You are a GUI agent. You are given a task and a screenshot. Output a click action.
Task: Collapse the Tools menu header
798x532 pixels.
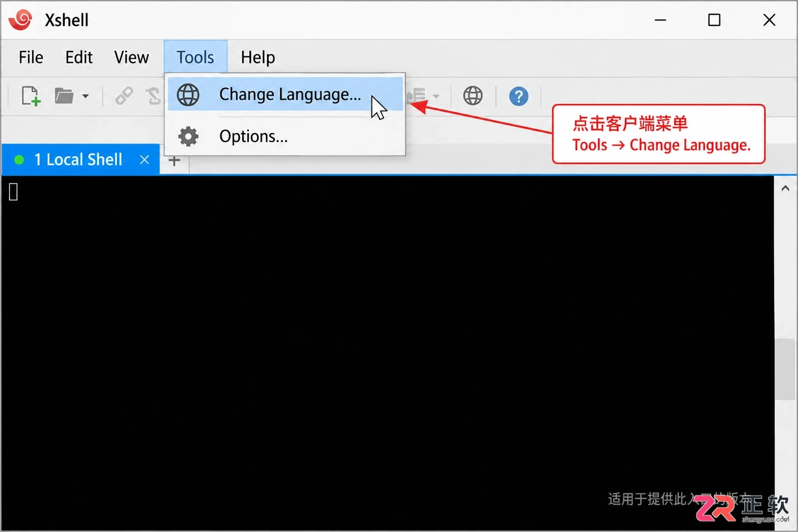click(x=196, y=57)
